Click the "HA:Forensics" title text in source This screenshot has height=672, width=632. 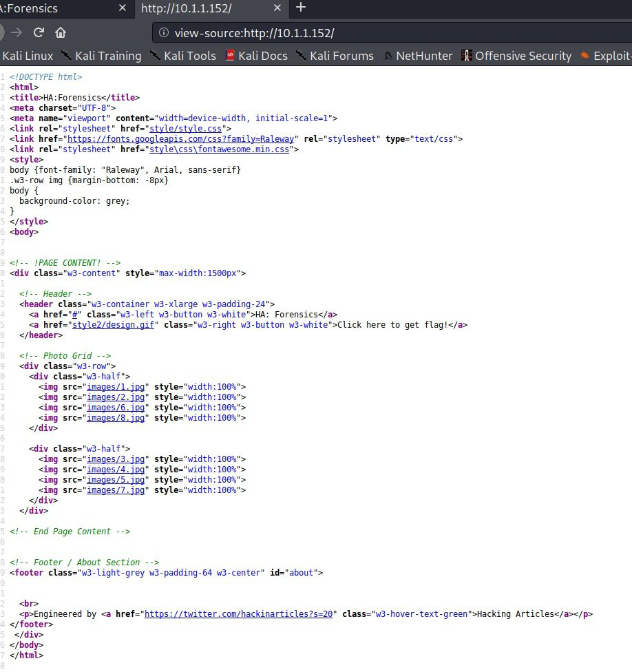point(72,98)
